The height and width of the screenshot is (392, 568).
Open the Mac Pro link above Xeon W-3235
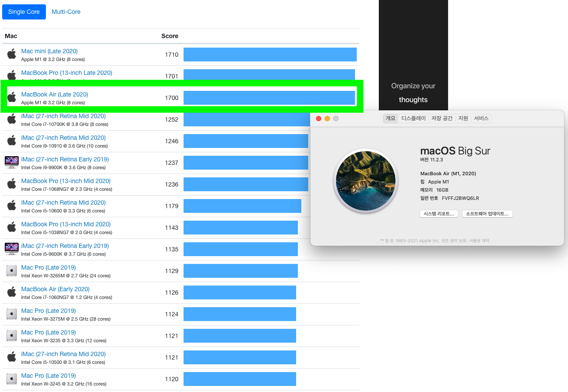48,332
